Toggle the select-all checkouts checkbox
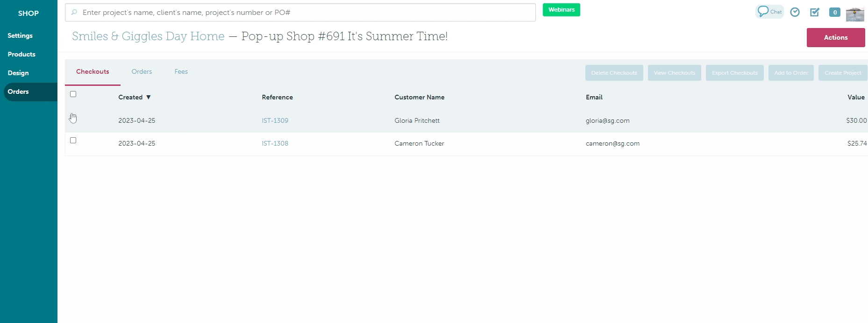Image resolution: width=868 pixels, height=323 pixels. click(73, 94)
